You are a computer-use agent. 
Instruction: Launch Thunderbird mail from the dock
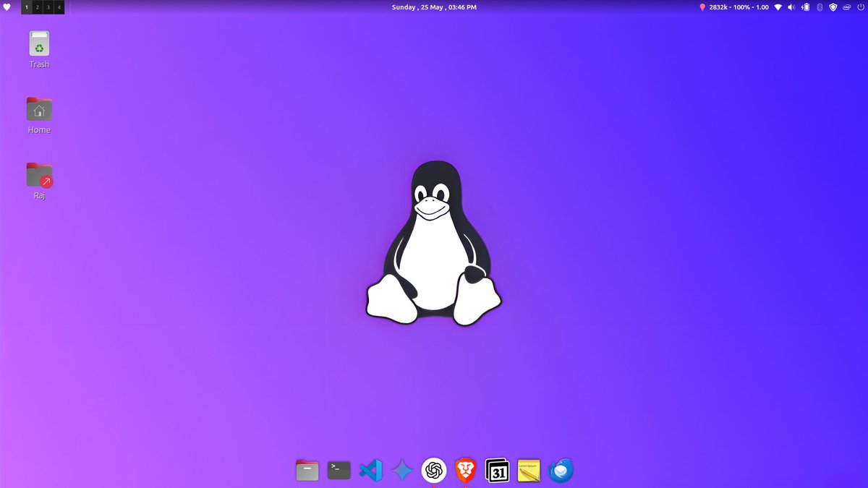561,471
